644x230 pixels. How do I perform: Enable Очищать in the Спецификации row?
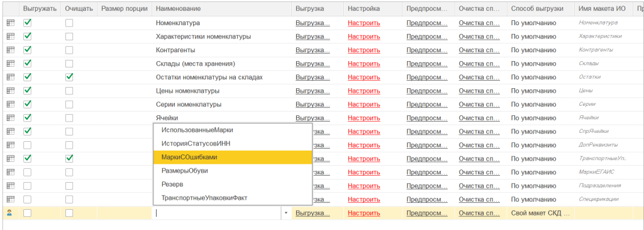click(69, 200)
